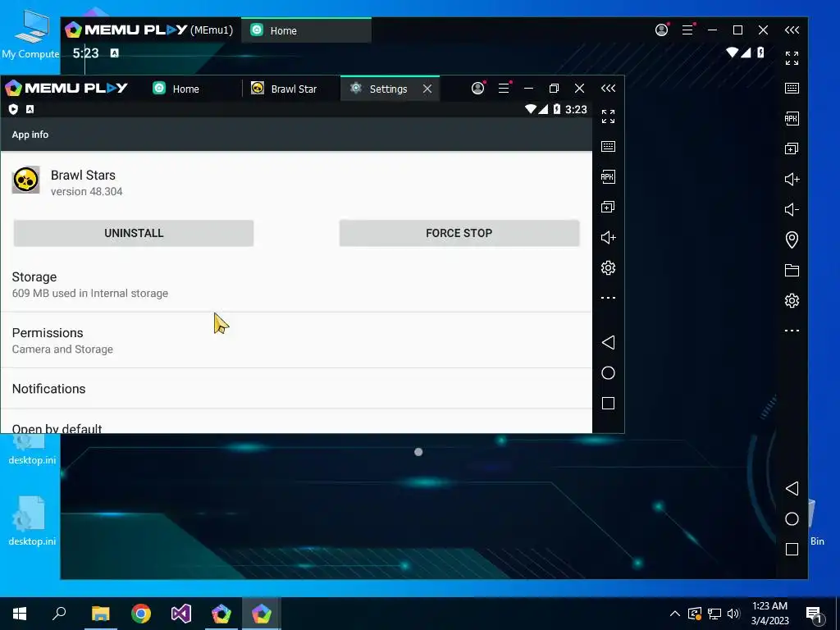Collapse the front window sidebar with triple chevron
The image size is (840, 630).
(608, 88)
